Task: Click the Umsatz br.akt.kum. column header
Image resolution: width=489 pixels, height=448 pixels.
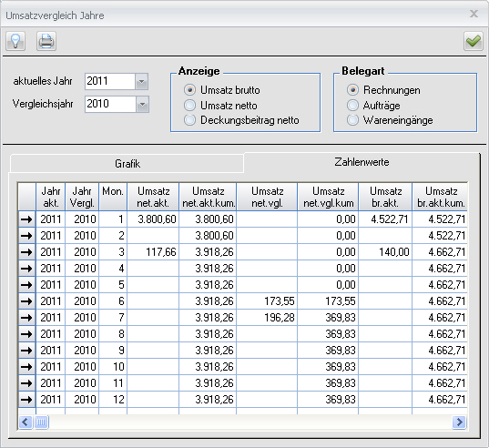Action: (x=440, y=197)
